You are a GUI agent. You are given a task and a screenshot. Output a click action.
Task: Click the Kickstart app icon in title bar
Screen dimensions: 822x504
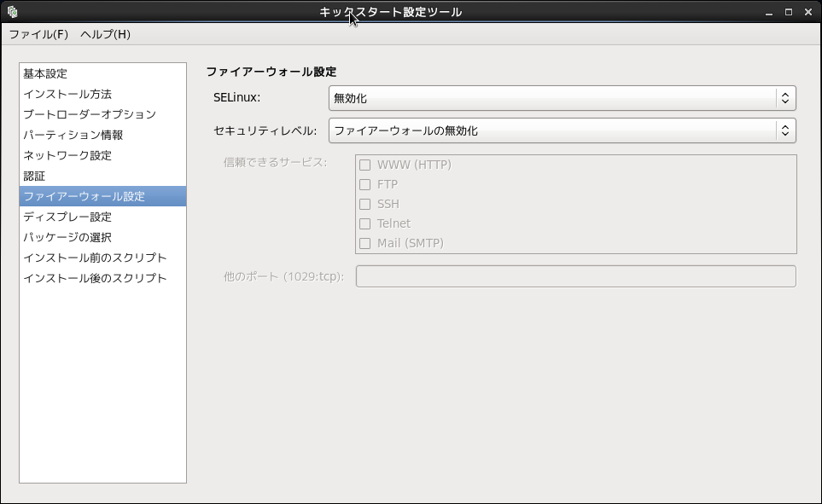pos(12,12)
